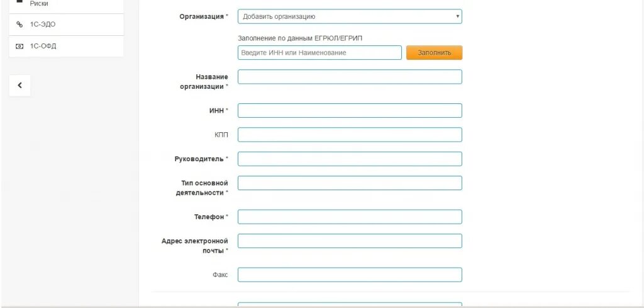Click the partially visible field below Факс
644x308 pixels.
click(x=350, y=305)
